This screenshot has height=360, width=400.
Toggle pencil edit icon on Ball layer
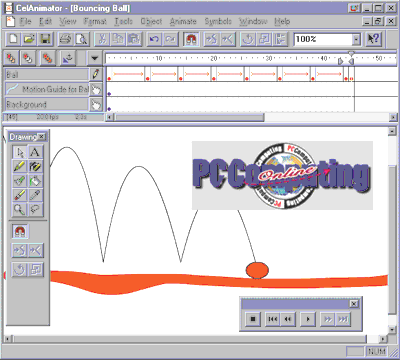coord(96,74)
